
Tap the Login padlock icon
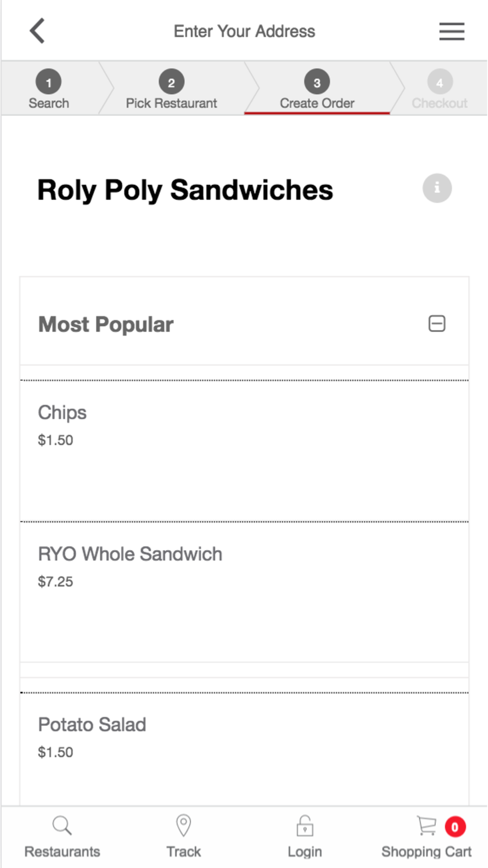[x=305, y=827]
